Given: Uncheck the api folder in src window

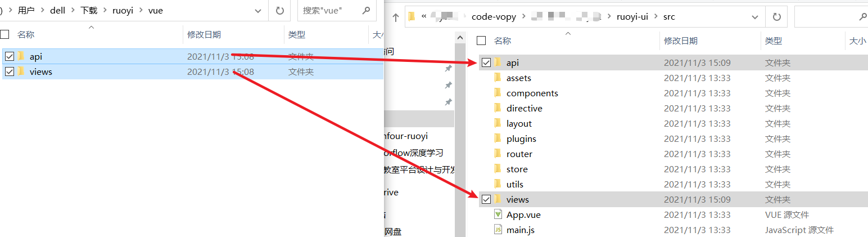Looking at the screenshot, I should (486, 62).
